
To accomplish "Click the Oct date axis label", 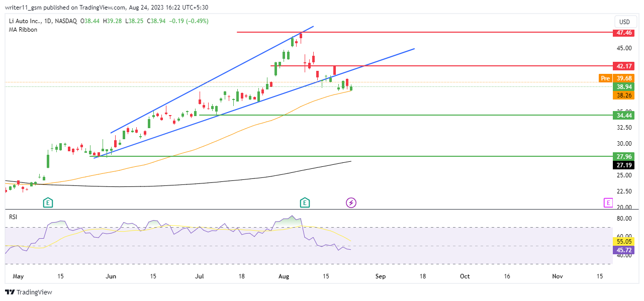I will pos(465,276).
